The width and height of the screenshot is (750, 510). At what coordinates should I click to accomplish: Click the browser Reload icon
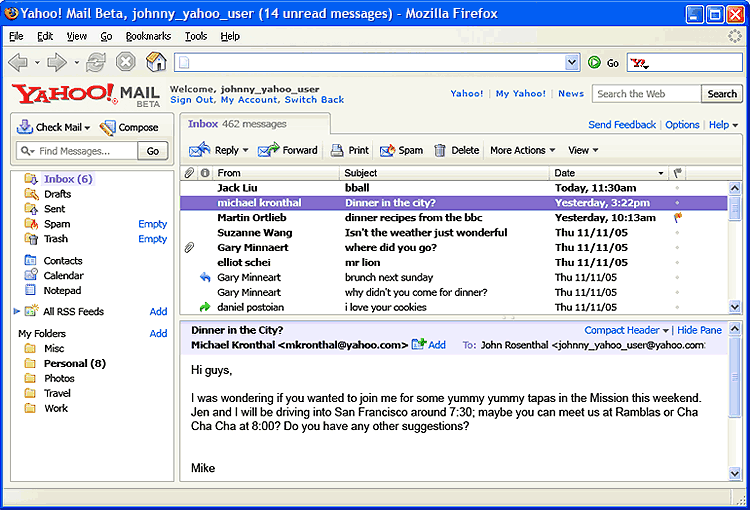click(x=96, y=62)
